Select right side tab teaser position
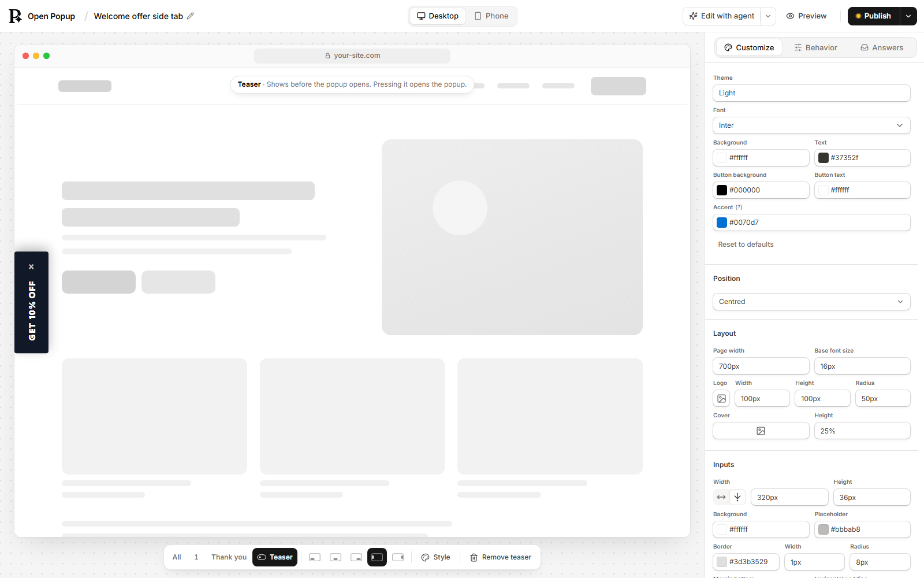Image resolution: width=924 pixels, height=578 pixels. pyautogui.click(x=398, y=557)
